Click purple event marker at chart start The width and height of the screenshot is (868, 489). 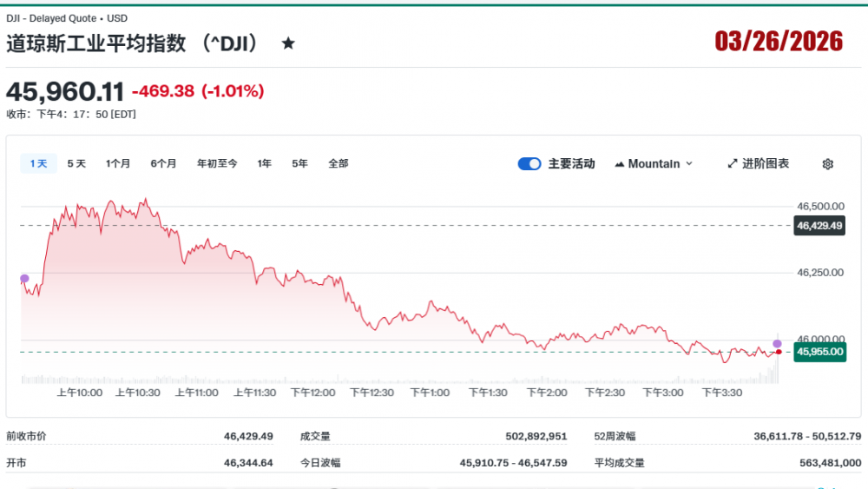(24, 278)
